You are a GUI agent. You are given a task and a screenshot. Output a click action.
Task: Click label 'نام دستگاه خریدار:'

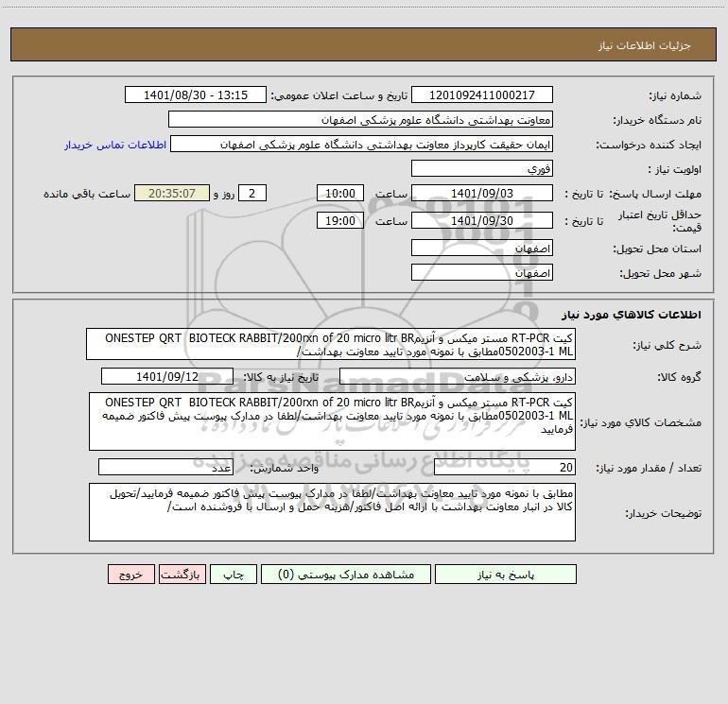(x=657, y=121)
